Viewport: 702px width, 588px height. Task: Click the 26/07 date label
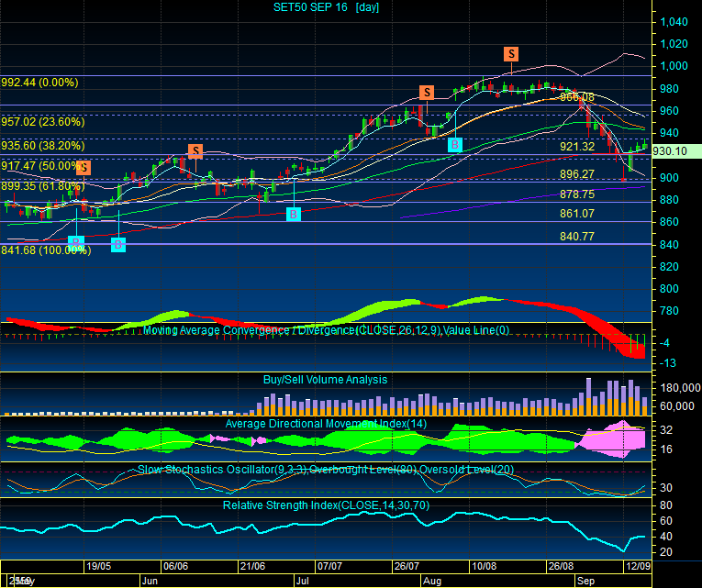coord(407,566)
